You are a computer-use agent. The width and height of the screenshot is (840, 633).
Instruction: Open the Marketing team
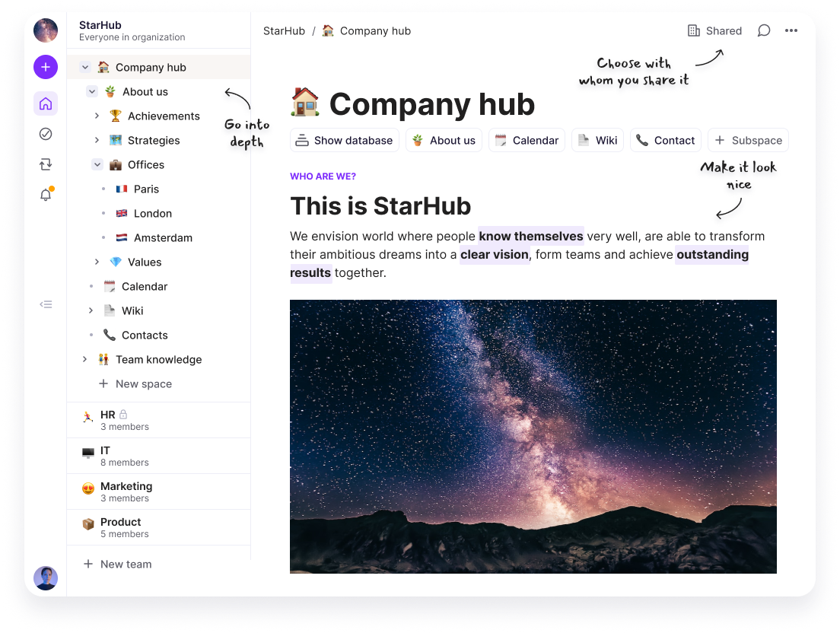point(158,491)
